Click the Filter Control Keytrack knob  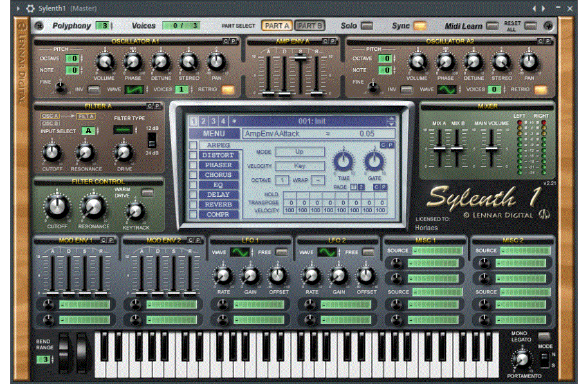135,210
